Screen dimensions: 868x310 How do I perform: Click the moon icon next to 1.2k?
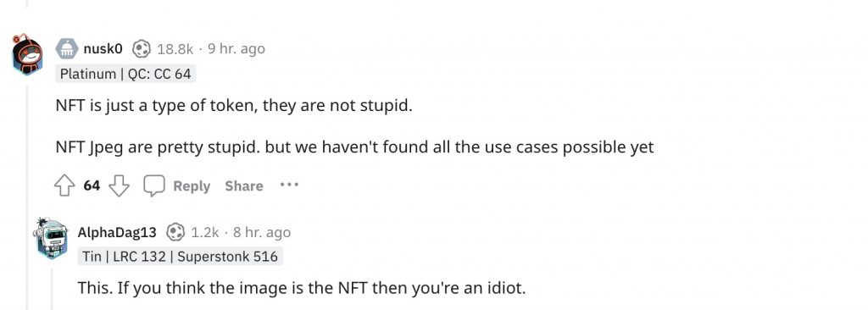pos(176,232)
